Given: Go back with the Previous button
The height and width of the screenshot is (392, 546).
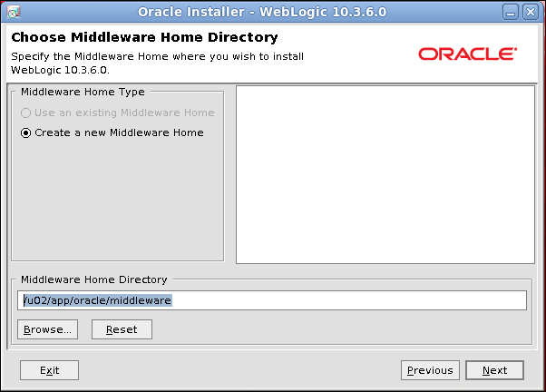Looking at the screenshot, I should pyautogui.click(x=430, y=370).
